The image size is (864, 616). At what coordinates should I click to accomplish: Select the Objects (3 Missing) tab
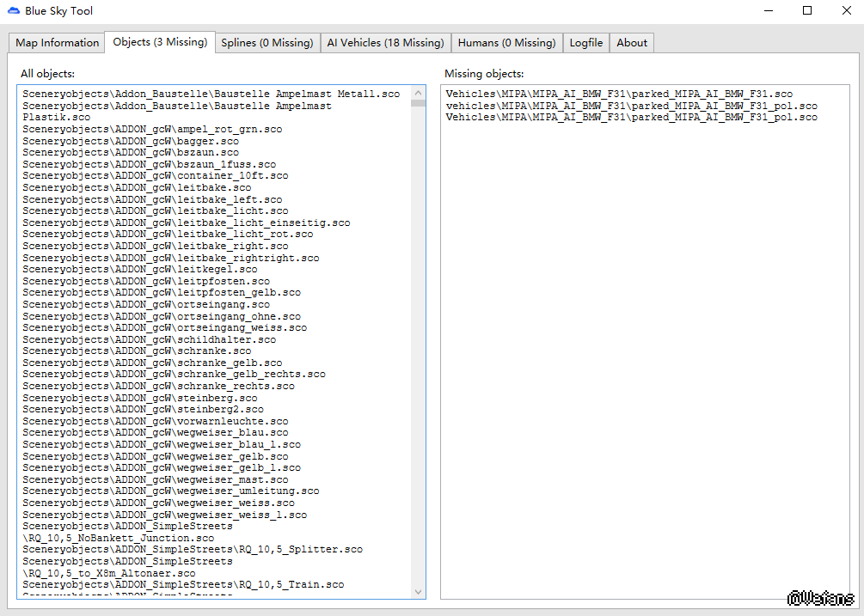[160, 42]
